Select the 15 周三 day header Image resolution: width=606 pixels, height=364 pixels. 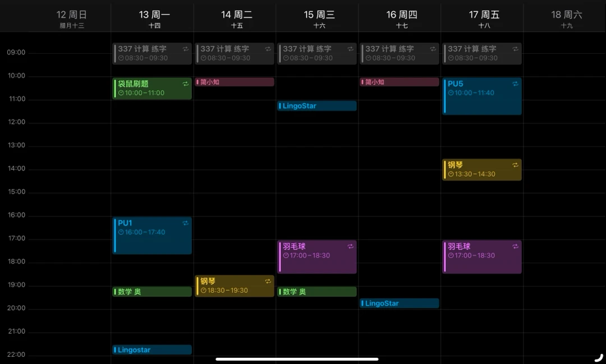319,19
